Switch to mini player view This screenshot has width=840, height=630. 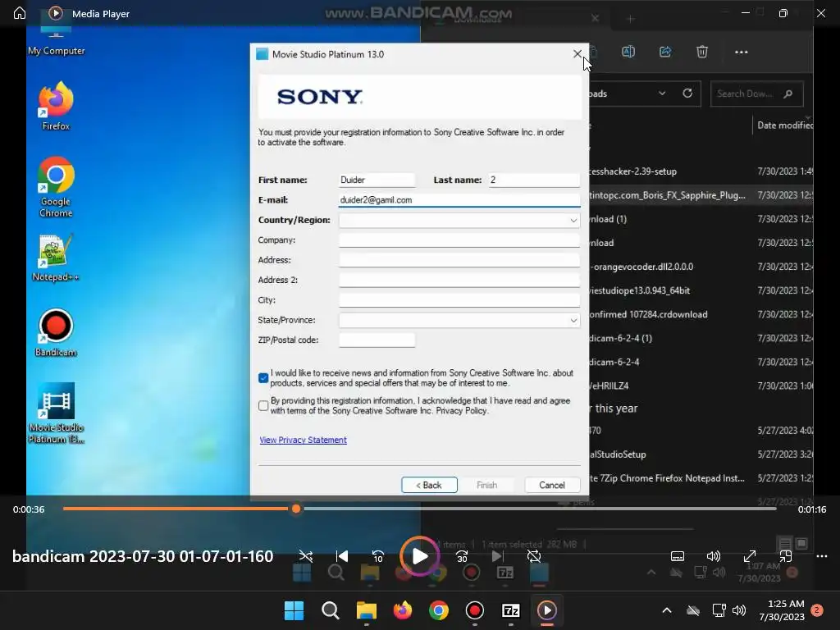785,556
